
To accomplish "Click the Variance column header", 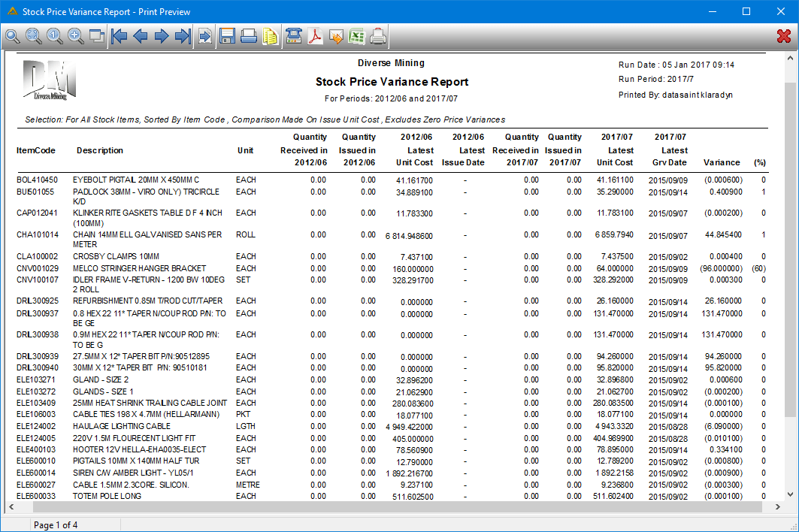I will tap(722, 162).
